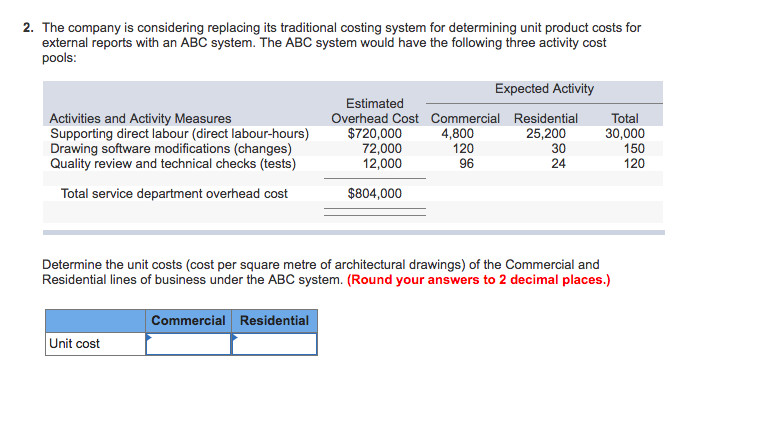Click the 'Expected Activity' header

[x=544, y=88]
